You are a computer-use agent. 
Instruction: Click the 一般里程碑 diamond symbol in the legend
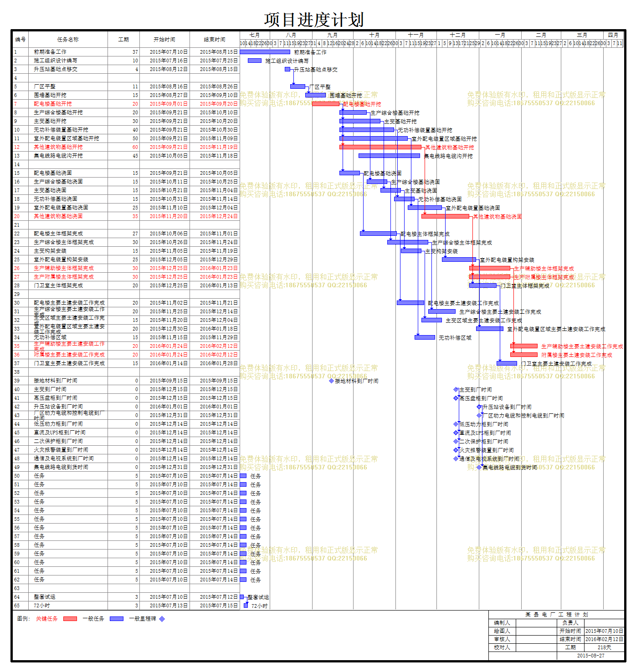pyautogui.click(x=162, y=619)
